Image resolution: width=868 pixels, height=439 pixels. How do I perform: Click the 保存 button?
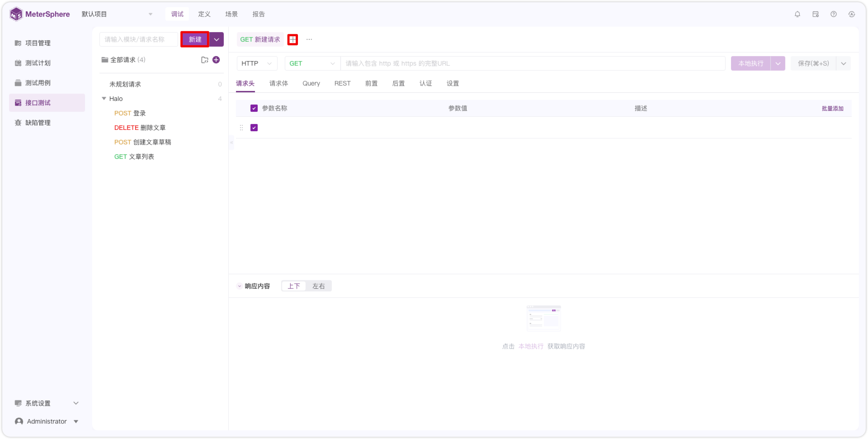click(x=813, y=63)
